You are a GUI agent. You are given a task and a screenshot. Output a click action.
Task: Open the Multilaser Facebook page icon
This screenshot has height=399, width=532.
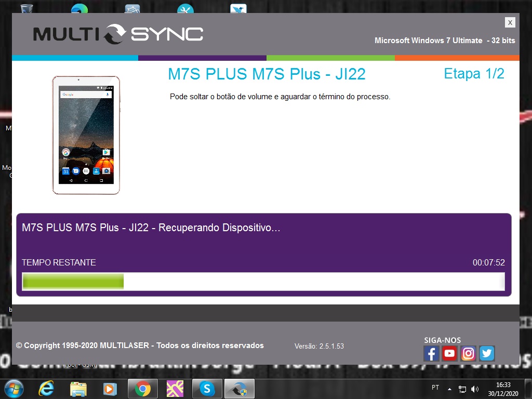pyautogui.click(x=431, y=353)
